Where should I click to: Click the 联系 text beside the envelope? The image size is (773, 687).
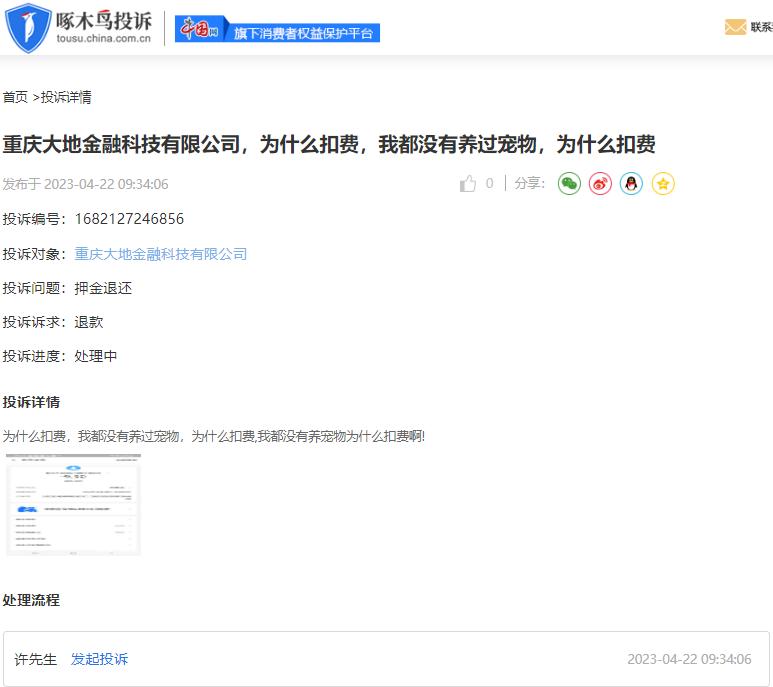pos(762,27)
